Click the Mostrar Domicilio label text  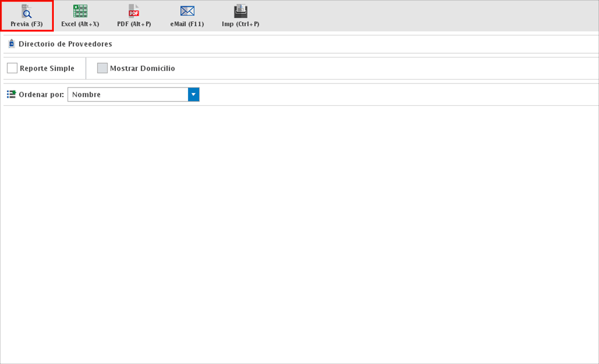coord(142,69)
